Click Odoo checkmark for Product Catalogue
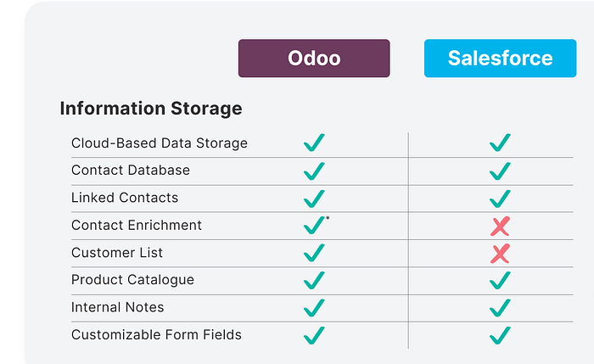Image resolution: width=594 pixels, height=364 pixels. pos(314,280)
